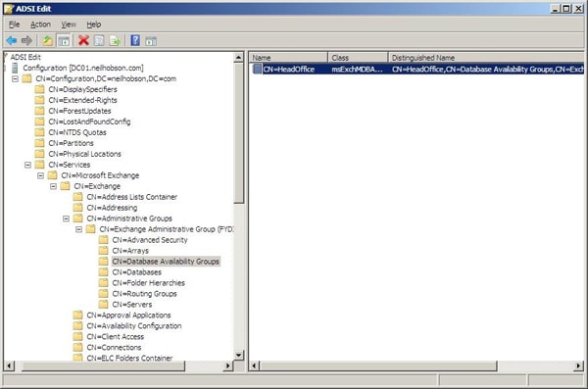This screenshot has width=588, height=389.
Task: Click folder icon beside CN=Arrays
Action: click(103, 251)
